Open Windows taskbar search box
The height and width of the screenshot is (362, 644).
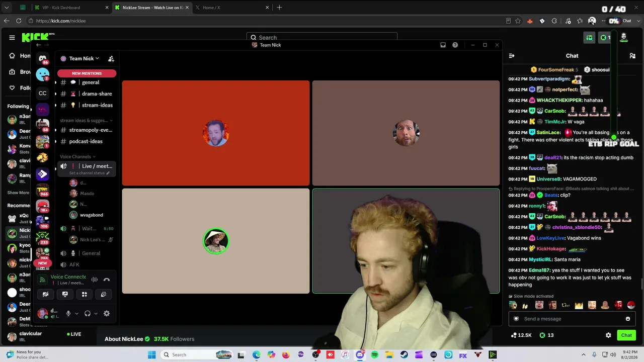[198, 355]
